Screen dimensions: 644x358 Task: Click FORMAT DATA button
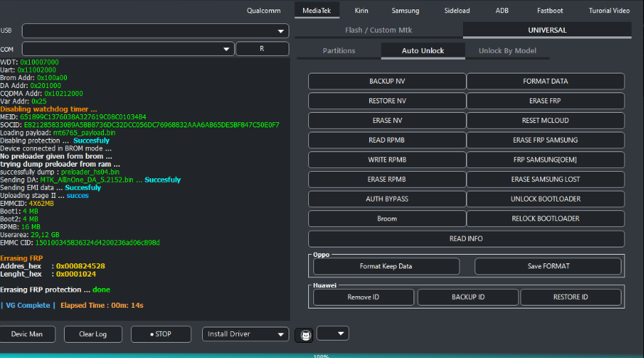[x=545, y=81]
